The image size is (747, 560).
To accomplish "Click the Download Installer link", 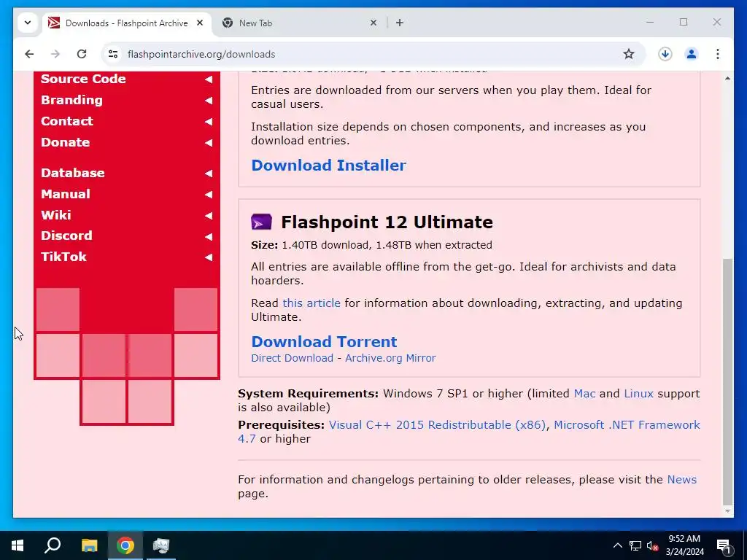I will 329,166.
